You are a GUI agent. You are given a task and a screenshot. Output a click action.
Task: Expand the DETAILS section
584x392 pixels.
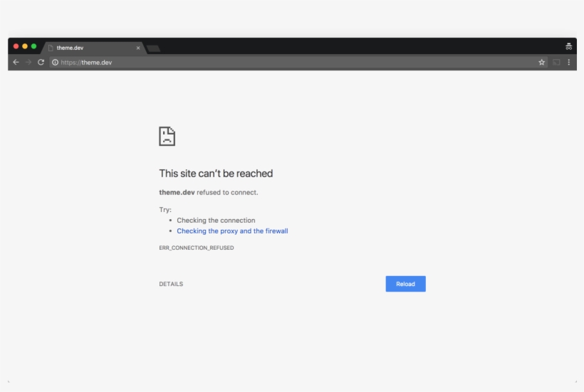[x=171, y=284]
